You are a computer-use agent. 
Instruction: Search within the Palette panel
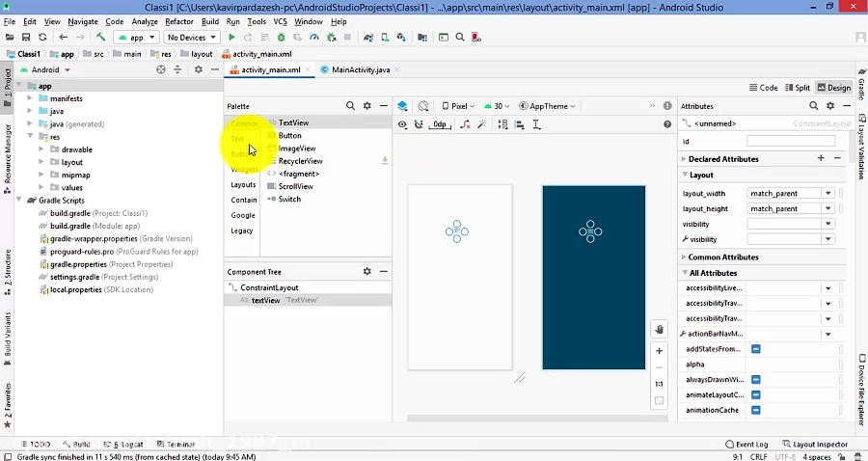[350, 106]
